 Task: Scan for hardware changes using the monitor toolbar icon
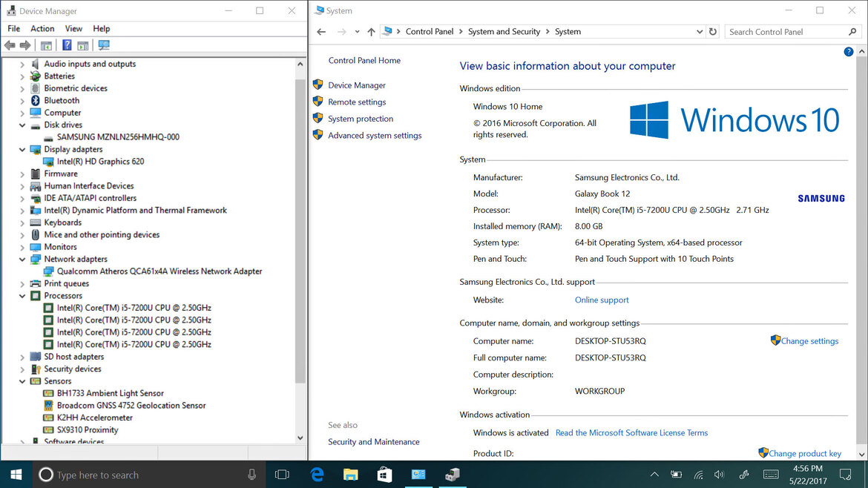104,45
